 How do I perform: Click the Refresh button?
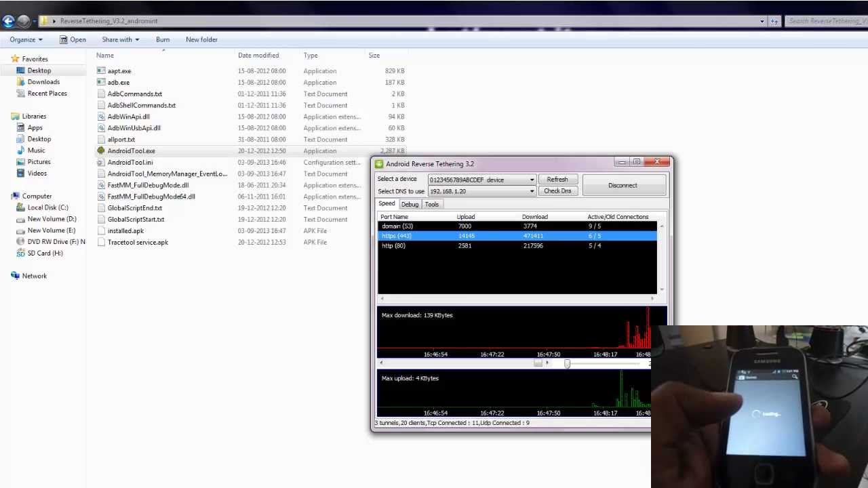click(x=557, y=180)
